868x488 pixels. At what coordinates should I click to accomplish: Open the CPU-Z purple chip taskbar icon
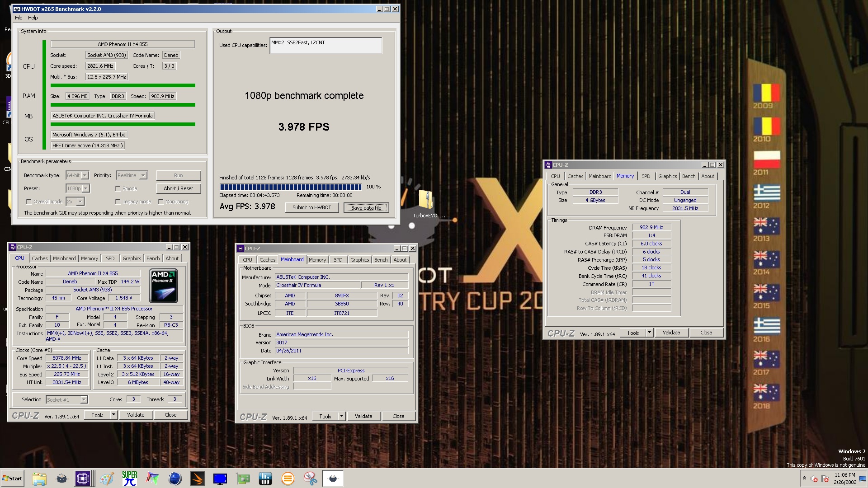[x=83, y=479]
